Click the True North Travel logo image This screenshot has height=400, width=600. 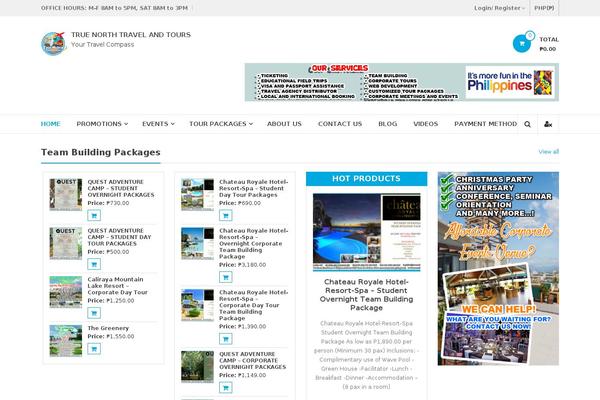click(x=54, y=43)
